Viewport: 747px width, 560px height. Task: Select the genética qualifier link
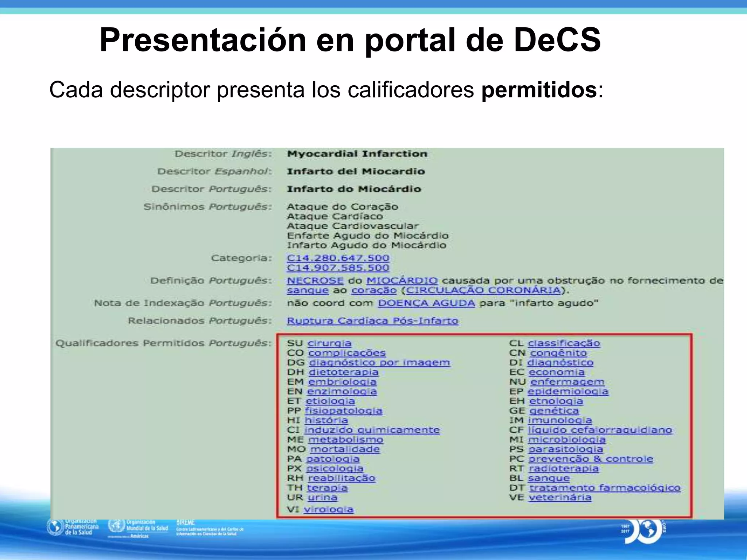click(x=554, y=411)
